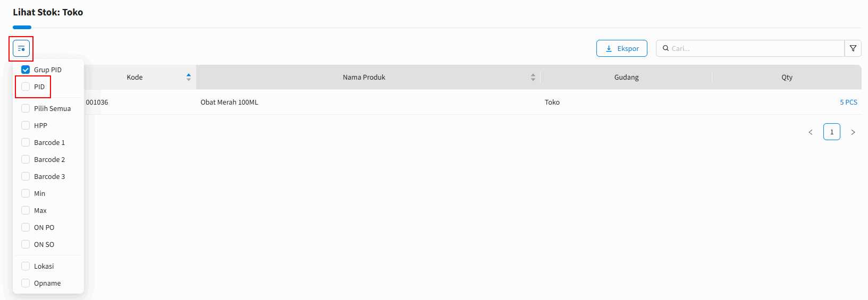Toggle the Min column checkbox

(x=26, y=193)
